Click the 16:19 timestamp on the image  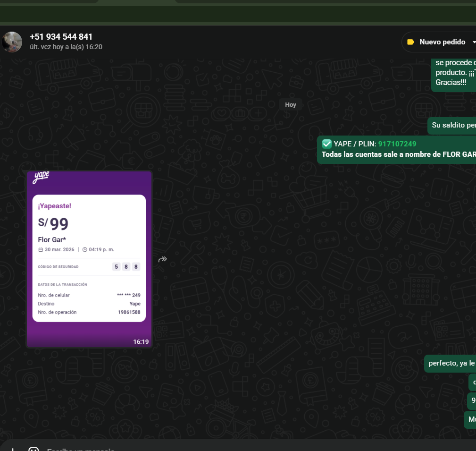(x=141, y=341)
